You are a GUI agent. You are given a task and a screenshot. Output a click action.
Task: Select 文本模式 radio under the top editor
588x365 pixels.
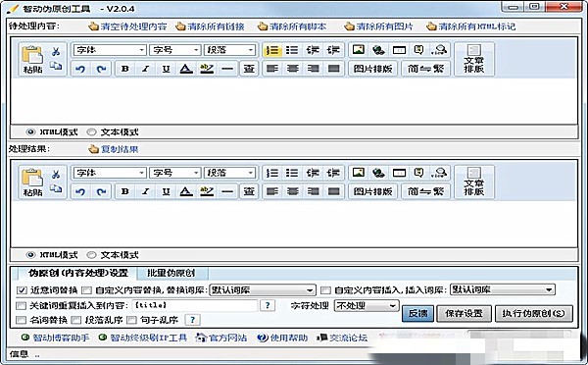coord(91,132)
